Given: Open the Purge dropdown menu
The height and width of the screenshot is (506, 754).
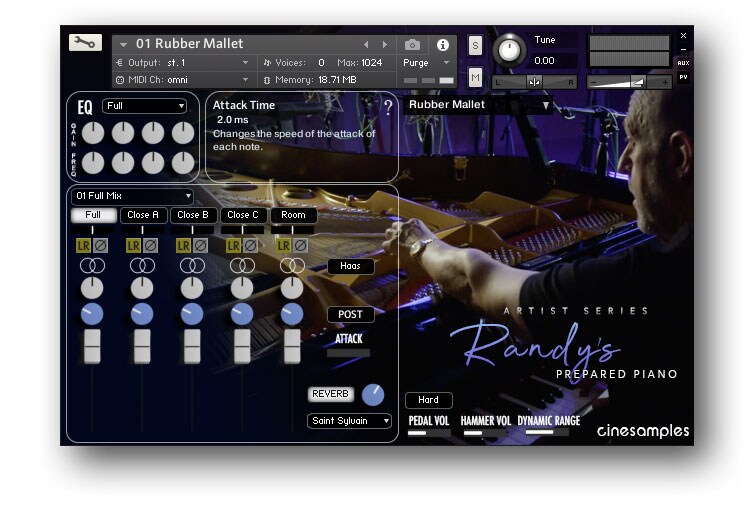Looking at the screenshot, I should 426,63.
